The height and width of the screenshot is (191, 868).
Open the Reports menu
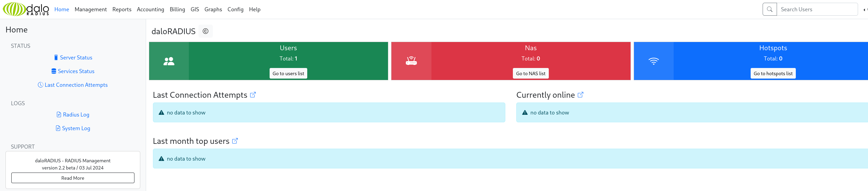pos(122,9)
